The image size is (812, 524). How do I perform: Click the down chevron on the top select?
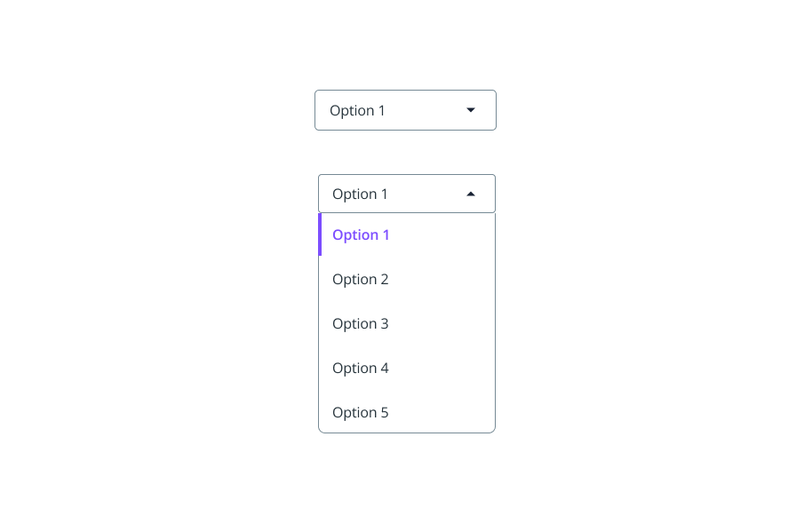[x=471, y=109]
